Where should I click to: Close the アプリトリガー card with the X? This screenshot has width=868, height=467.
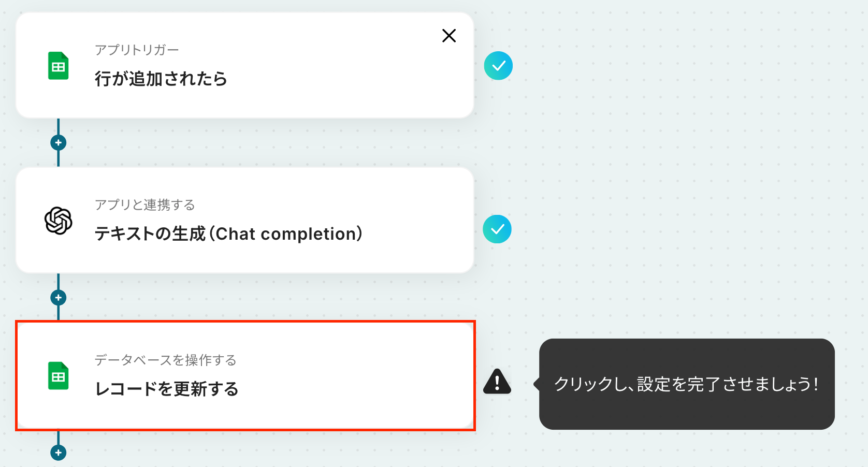point(449,35)
